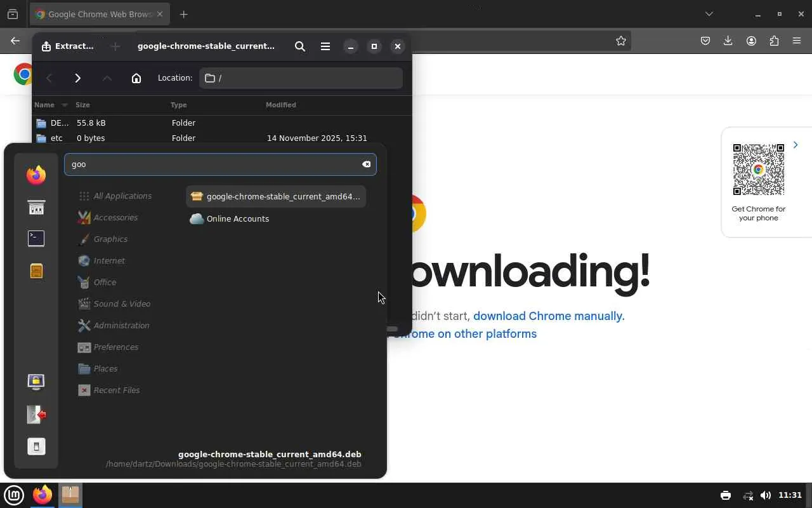Select the Preferences category
The width and height of the screenshot is (812, 508).
(107, 347)
